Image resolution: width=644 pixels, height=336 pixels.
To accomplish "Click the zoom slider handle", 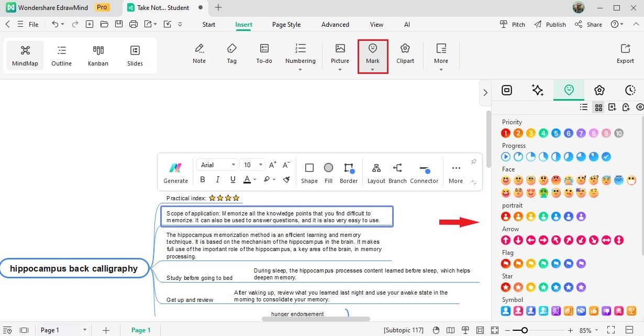I will pyautogui.click(x=524, y=330).
